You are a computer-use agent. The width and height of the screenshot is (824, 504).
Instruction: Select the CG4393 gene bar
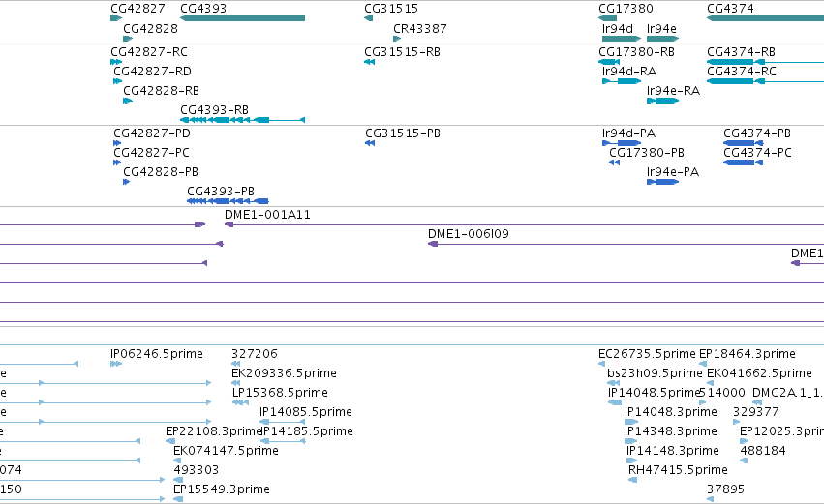point(242,18)
